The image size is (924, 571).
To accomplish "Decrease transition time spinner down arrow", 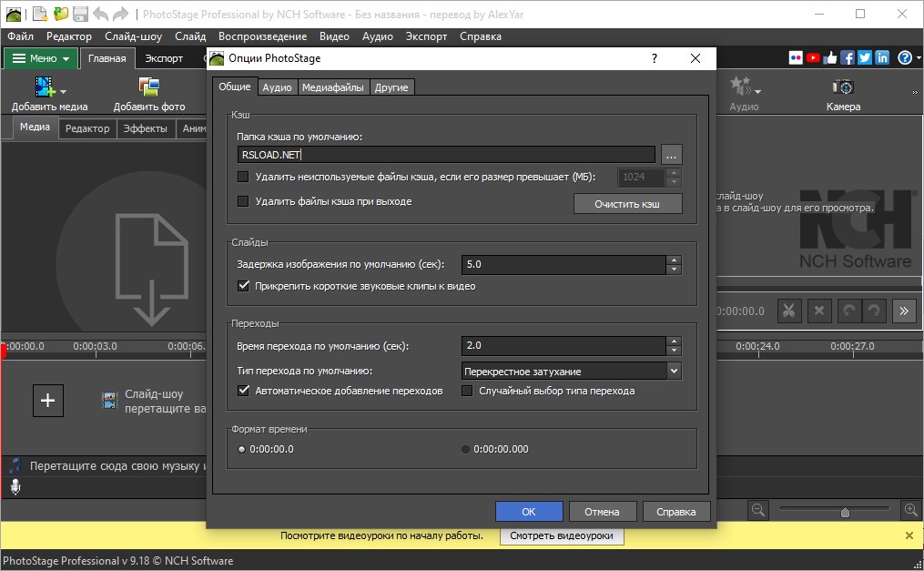I will (x=675, y=351).
